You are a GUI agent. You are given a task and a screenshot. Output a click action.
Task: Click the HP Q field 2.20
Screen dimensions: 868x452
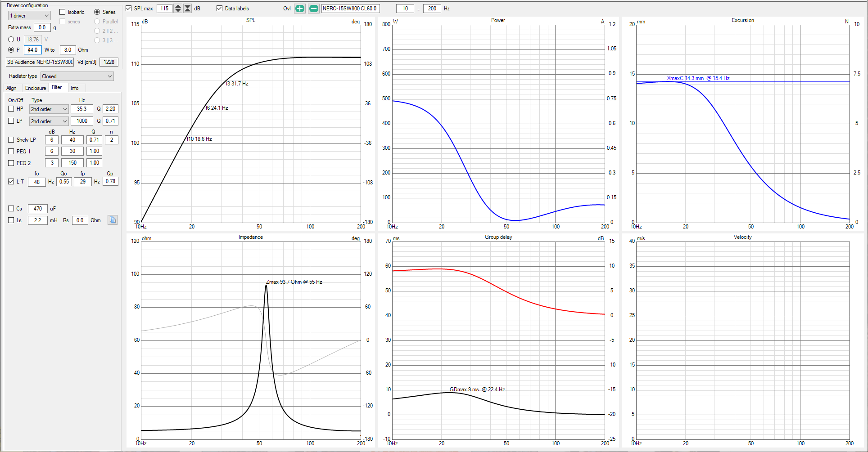coord(111,109)
